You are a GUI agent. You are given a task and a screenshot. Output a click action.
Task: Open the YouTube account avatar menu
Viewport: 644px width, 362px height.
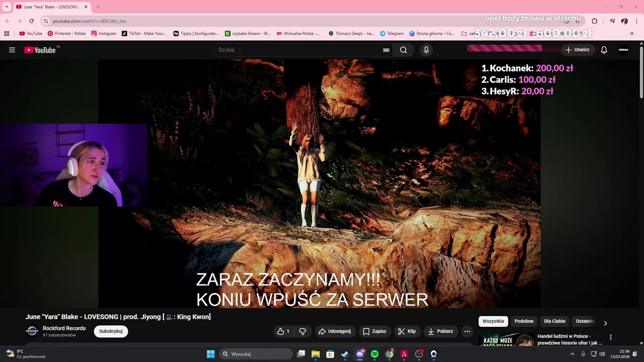pos(623,50)
